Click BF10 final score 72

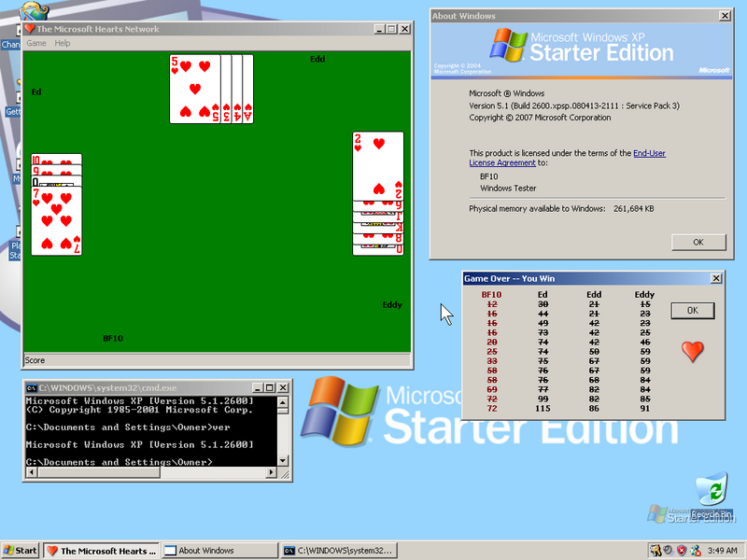click(x=492, y=409)
